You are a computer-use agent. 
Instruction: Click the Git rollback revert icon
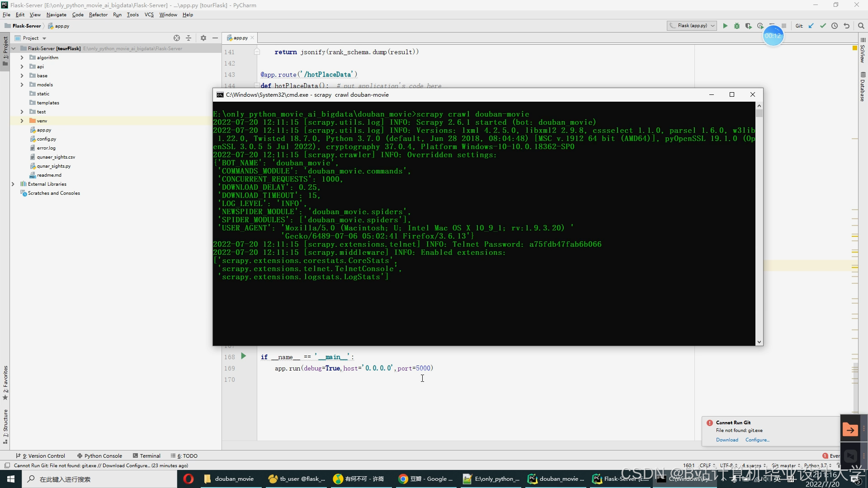click(846, 26)
